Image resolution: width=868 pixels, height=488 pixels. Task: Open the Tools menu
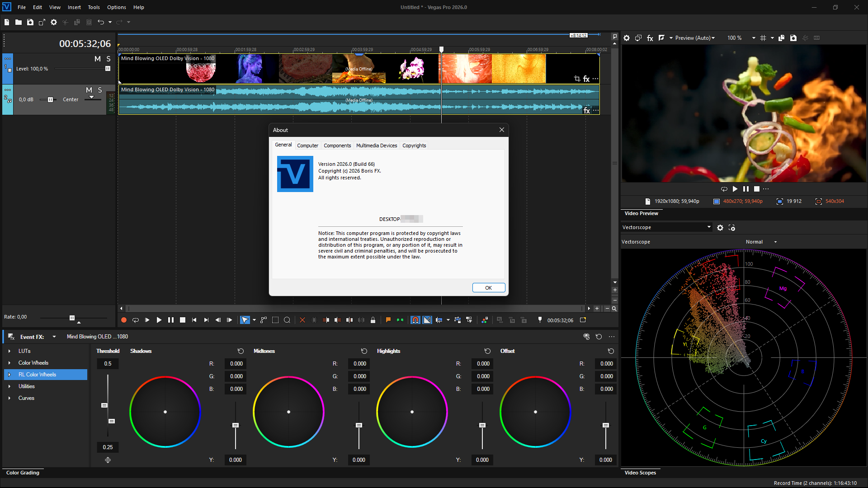click(x=94, y=7)
